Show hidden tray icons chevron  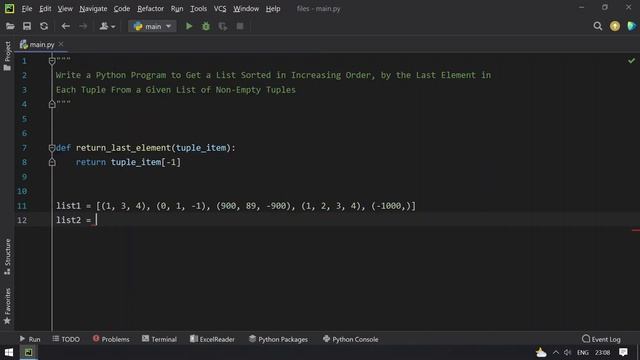(556, 353)
